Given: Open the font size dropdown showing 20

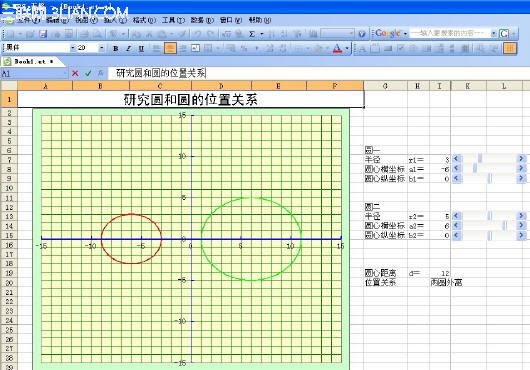Looking at the screenshot, I should tap(101, 48).
